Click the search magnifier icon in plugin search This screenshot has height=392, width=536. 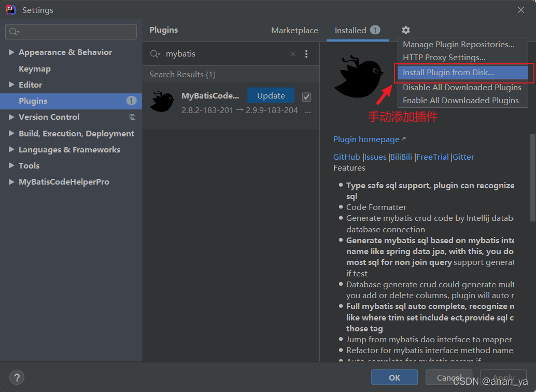(x=155, y=54)
